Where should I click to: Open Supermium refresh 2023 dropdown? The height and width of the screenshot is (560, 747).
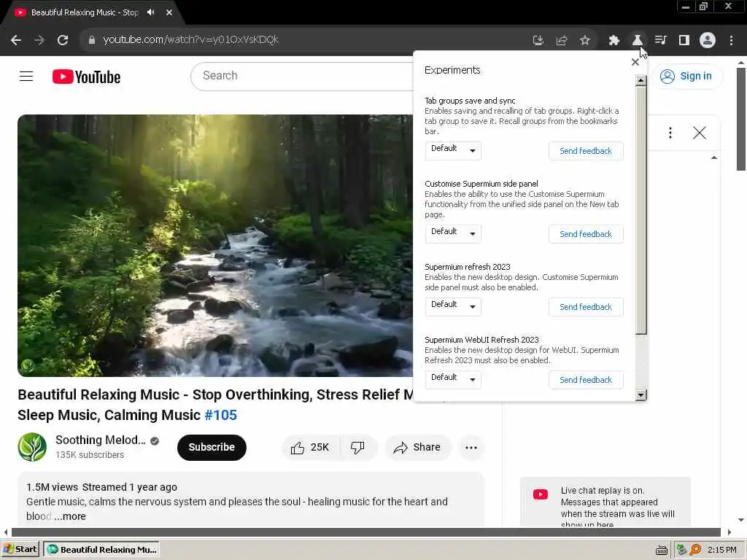pyautogui.click(x=453, y=306)
